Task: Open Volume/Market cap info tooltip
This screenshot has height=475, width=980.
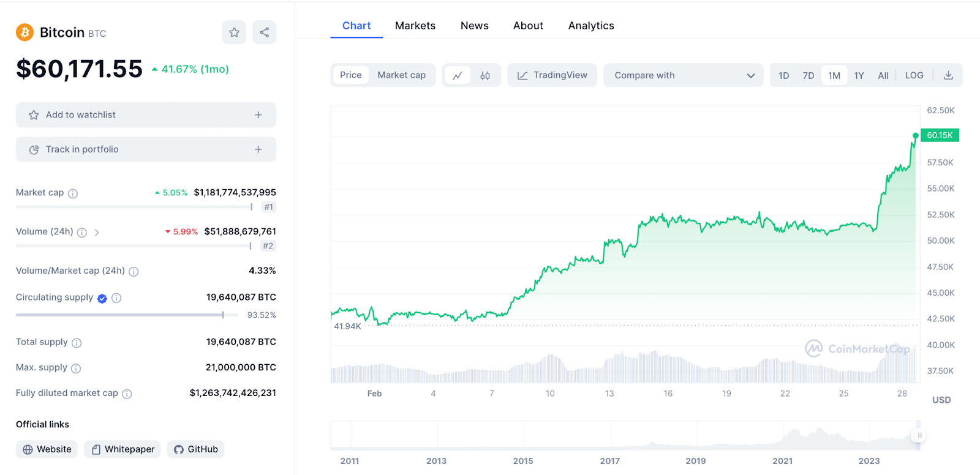Action: click(x=134, y=272)
